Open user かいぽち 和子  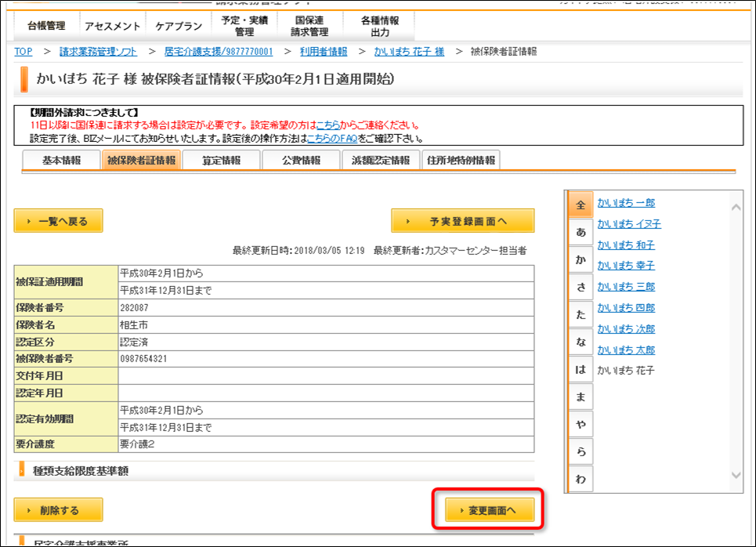point(626,245)
